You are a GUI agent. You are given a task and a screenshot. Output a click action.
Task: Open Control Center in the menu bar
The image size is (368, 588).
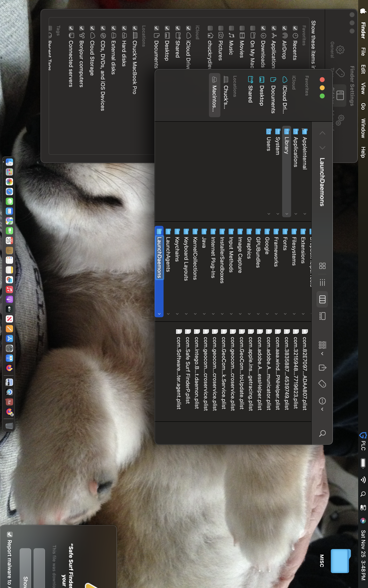point(363,508)
